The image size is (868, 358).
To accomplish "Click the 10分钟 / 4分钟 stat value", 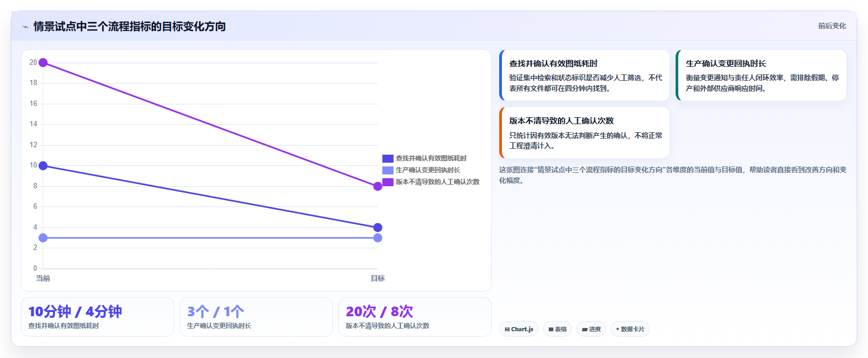I will 75,311.
